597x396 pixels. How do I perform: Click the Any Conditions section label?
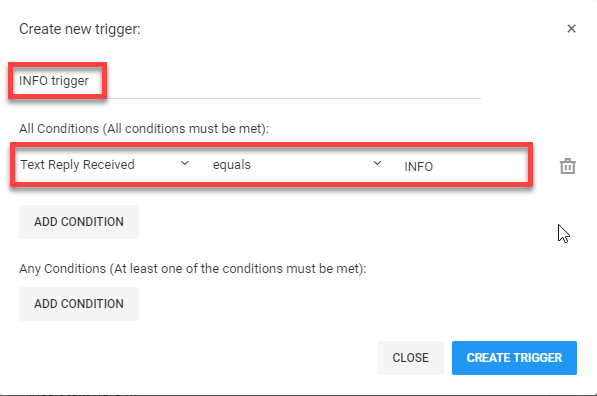pyautogui.click(x=193, y=269)
